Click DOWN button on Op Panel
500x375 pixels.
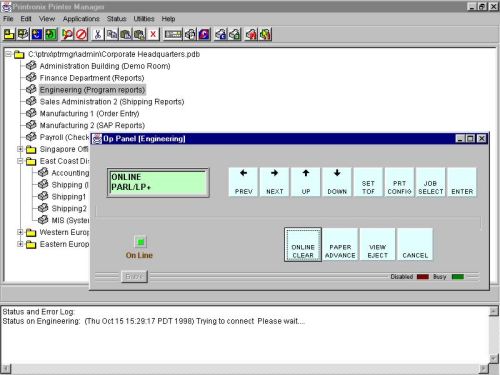337,182
